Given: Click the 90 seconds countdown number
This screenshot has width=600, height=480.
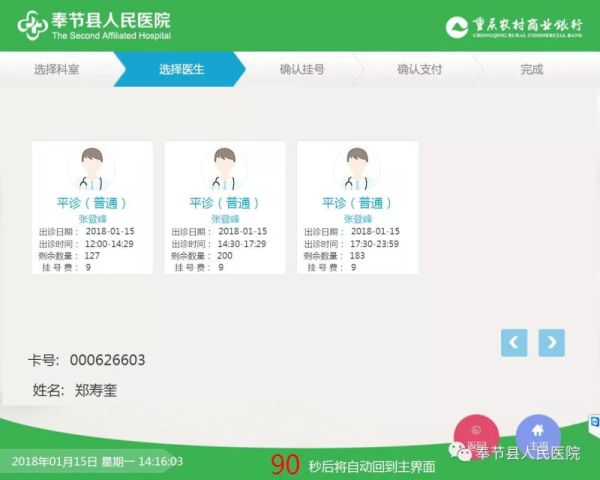Looking at the screenshot, I should click(x=285, y=464).
